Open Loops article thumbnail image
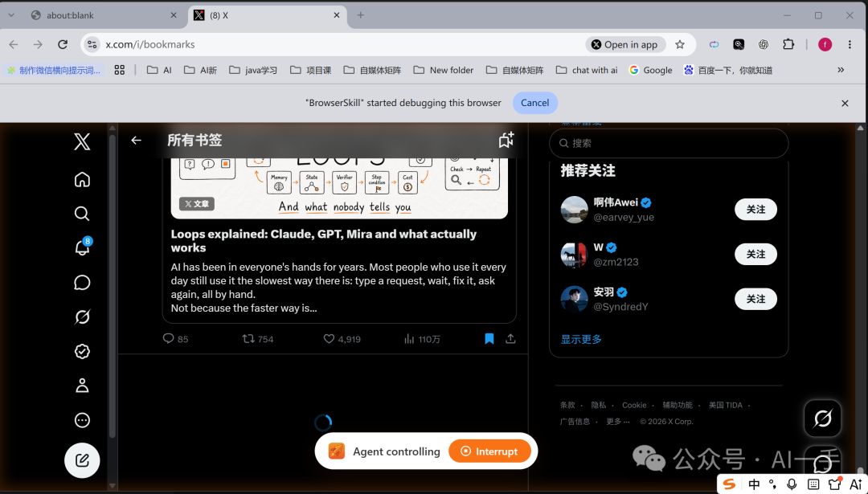This screenshot has height=494, width=868. pyautogui.click(x=339, y=188)
